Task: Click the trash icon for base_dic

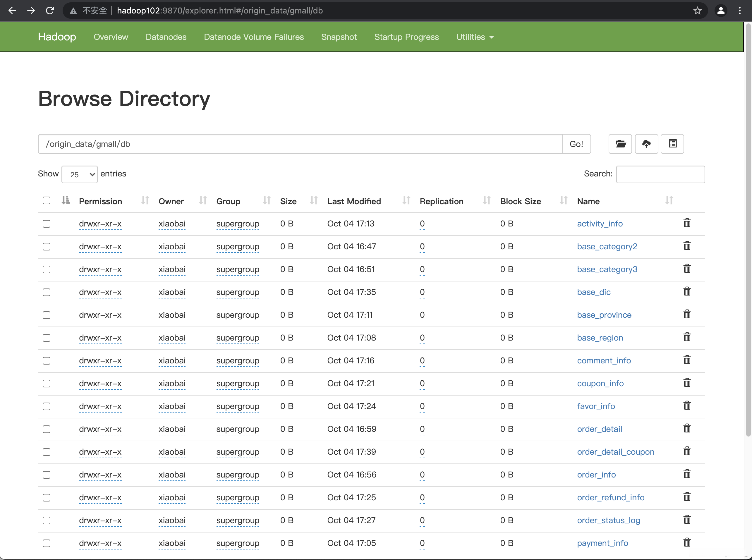Action: click(x=687, y=291)
